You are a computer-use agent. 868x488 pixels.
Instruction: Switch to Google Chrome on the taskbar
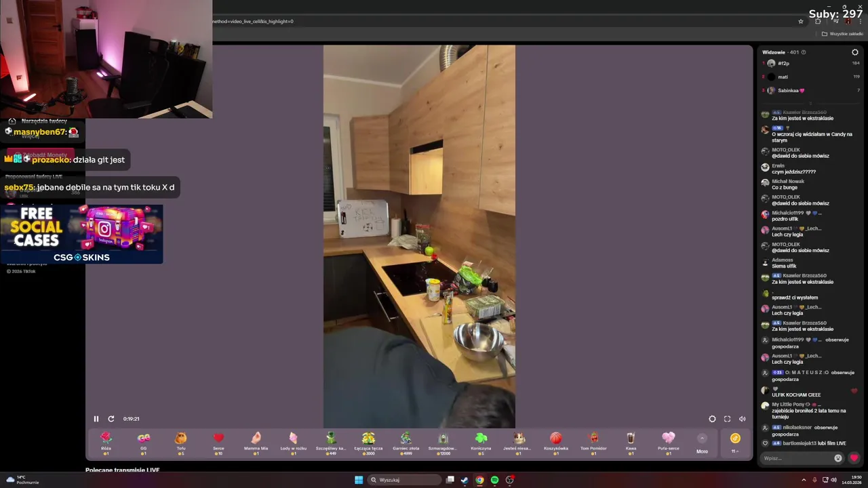479,480
